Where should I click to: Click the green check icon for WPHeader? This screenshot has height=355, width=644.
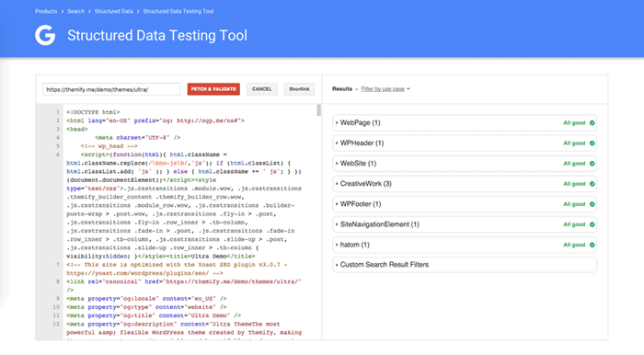click(592, 143)
